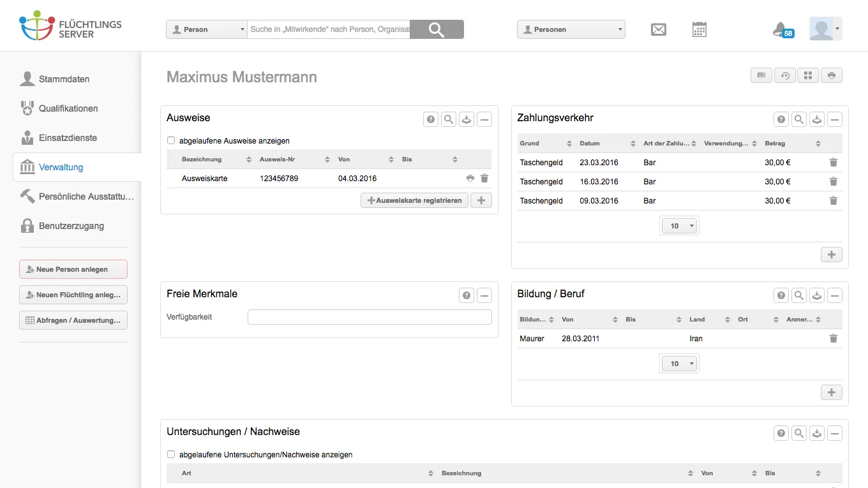Image resolution: width=868 pixels, height=488 pixels.
Task: Delete Taschengeld payment from 23.03.2016
Action: 834,163
